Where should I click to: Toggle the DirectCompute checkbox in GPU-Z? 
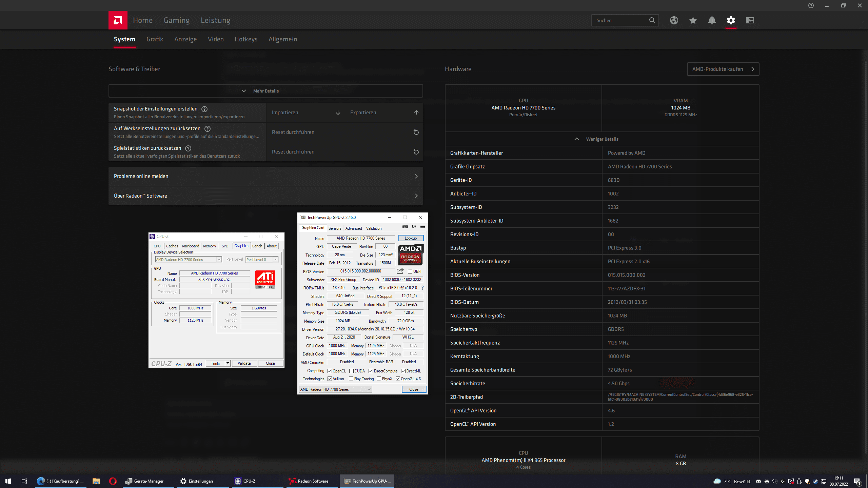pos(371,371)
